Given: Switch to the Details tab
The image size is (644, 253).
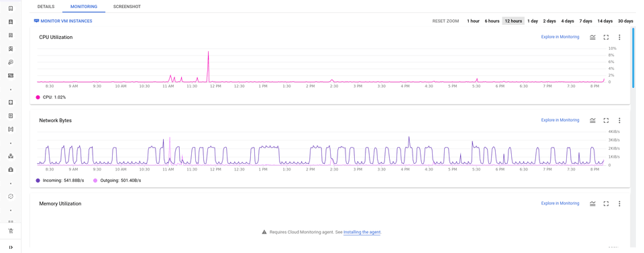Looking at the screenshot, I should (46, 7).
